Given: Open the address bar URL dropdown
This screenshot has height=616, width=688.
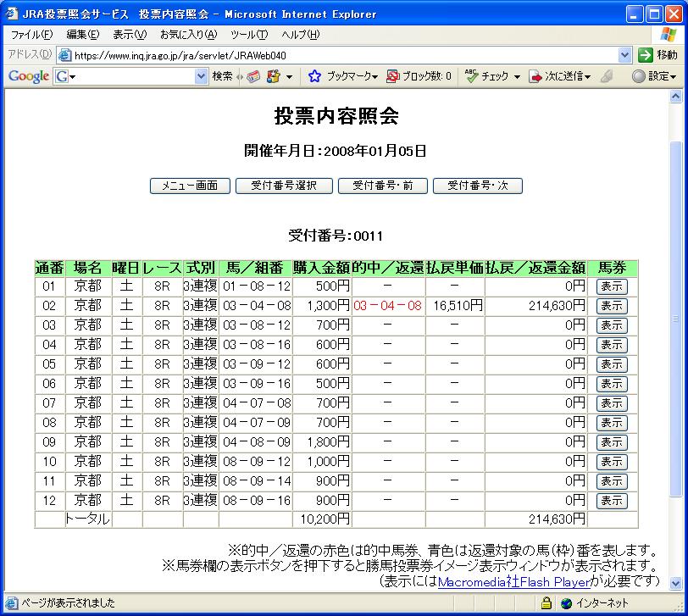Looking at the screenshot, I should pos(624,55).
